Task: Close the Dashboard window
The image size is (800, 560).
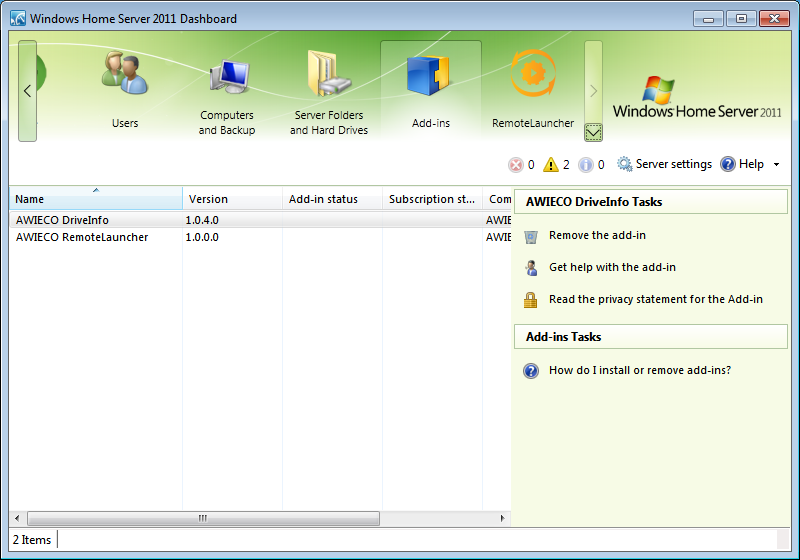Action: click(774, 19)
